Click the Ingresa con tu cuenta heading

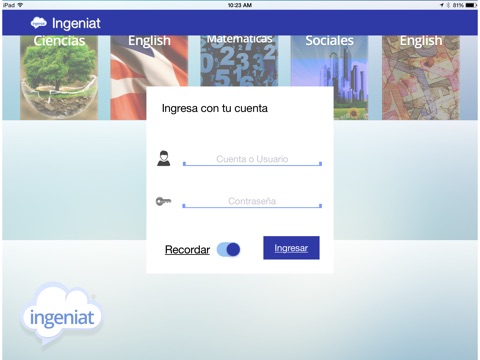click(215, 108)
